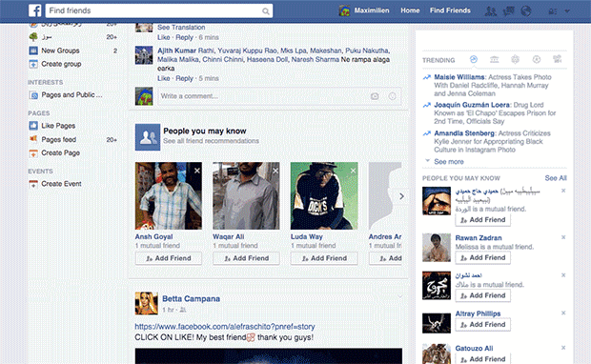591x364 pixels.
Task: Dismiss Waqar Ali suggestion card
Action: 275,171
